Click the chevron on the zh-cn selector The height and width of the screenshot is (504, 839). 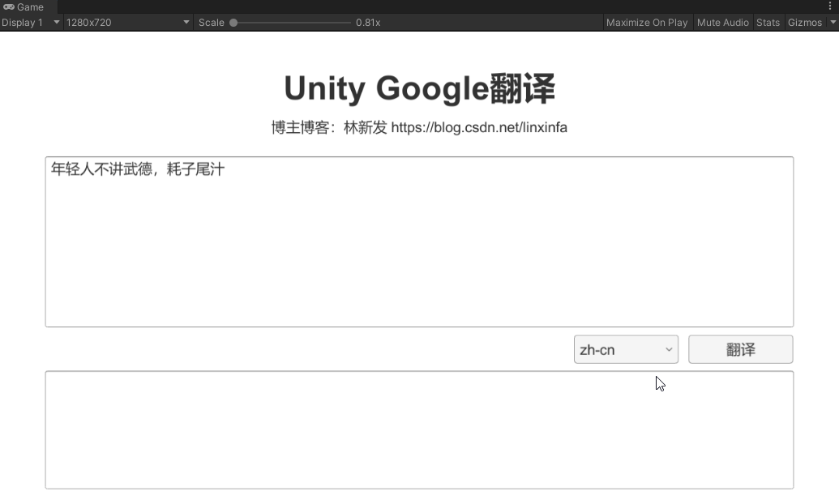pos(670,349)
